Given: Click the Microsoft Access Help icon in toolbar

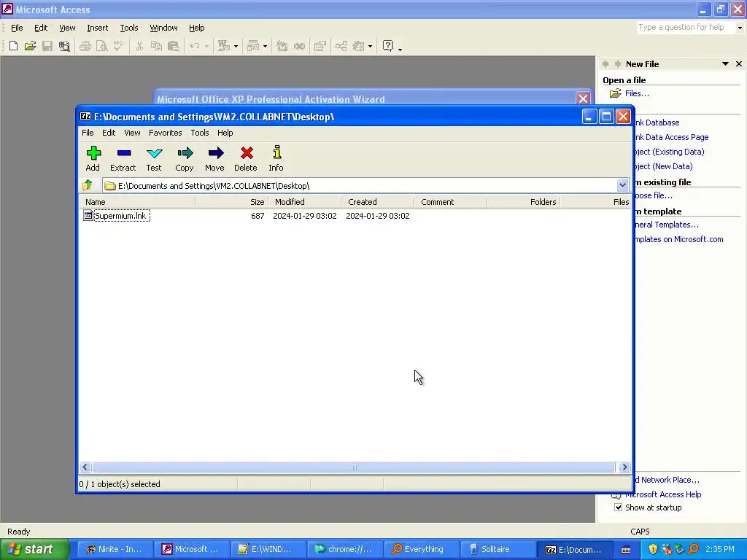Looking at the screenshot, I should (x=388, y=46).
